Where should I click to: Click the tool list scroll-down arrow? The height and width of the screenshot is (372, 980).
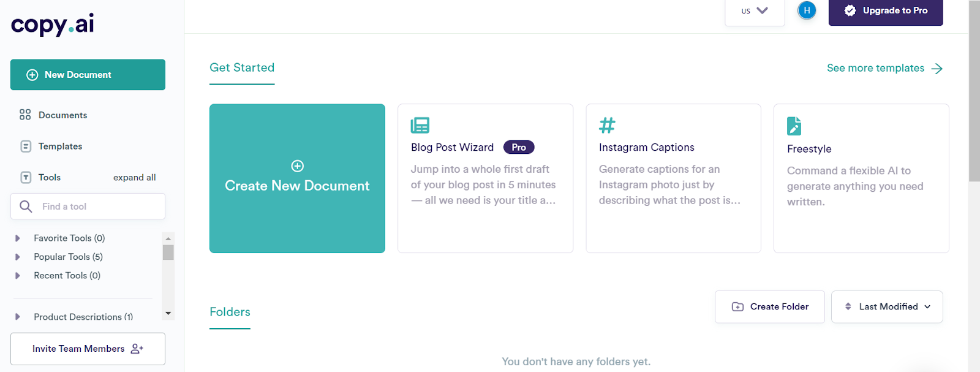168,314
